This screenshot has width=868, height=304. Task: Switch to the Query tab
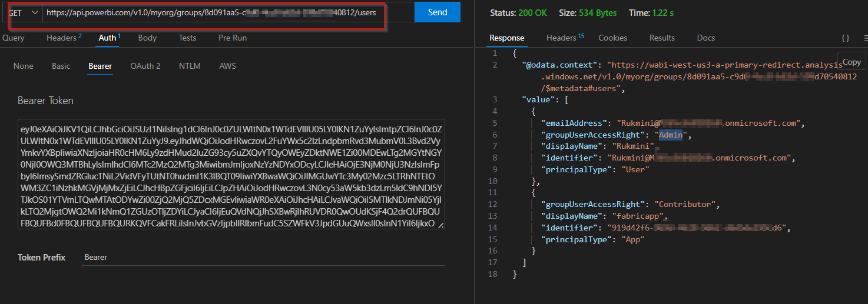(x=14, y=38)
